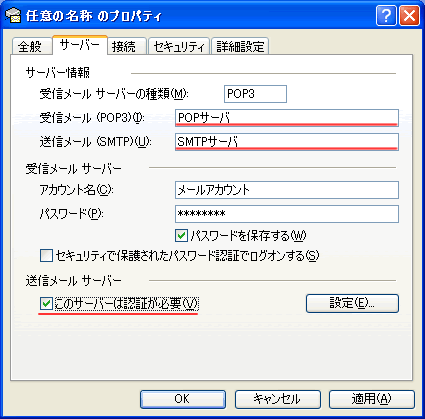Select the サーバー tab
425x419 pixels.
tap(80, 45)
